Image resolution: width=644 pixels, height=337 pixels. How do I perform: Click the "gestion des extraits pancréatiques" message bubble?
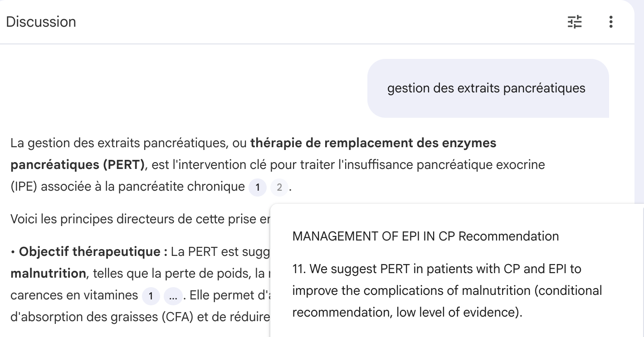[x=486, y=88]
